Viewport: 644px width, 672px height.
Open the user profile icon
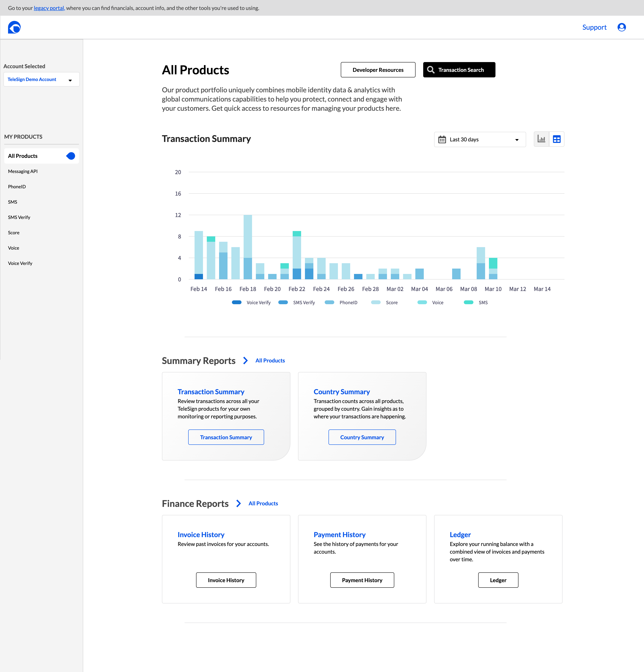pyautogui.click(x=621, y=27)
